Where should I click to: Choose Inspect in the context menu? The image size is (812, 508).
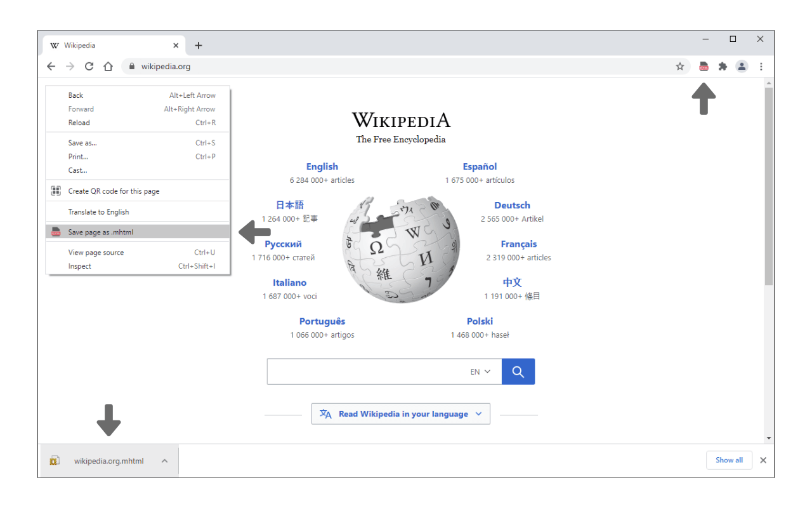click(x=138, y=266)
